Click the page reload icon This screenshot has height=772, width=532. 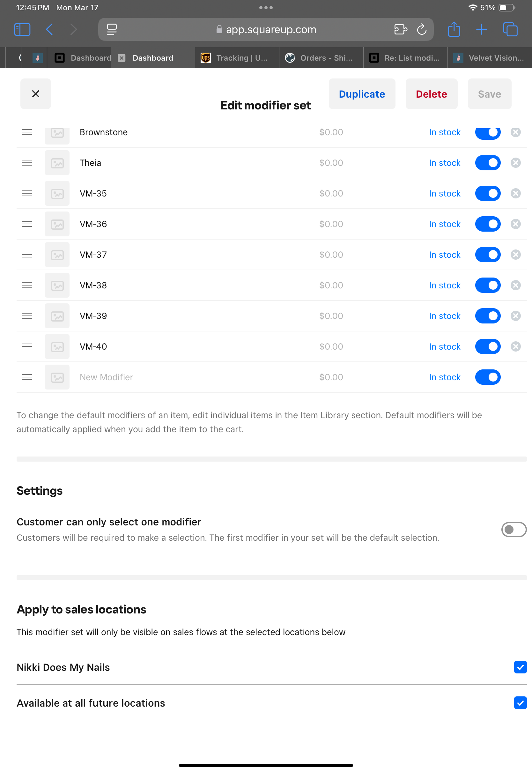click(x=422, y=29)
